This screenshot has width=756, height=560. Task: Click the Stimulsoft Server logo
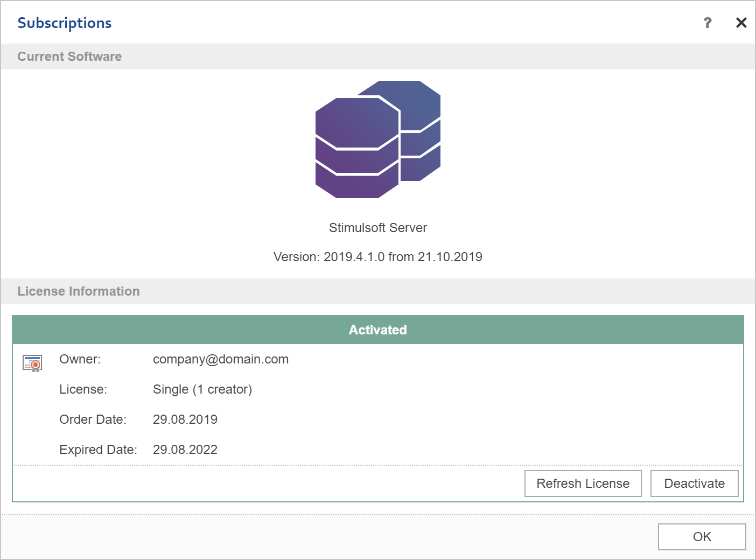click(x=378, y=139)
